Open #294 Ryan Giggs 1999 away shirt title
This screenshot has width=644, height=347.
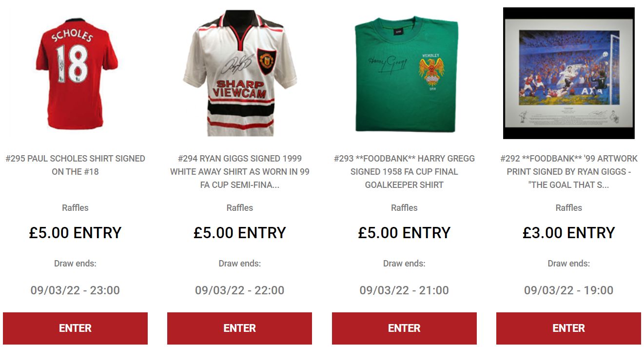point(240,172)
